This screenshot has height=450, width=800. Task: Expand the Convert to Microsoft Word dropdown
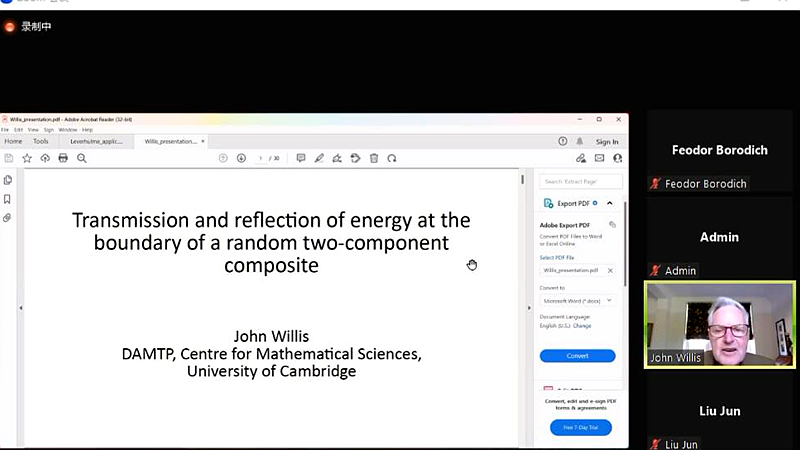click(x=578, y=300)
